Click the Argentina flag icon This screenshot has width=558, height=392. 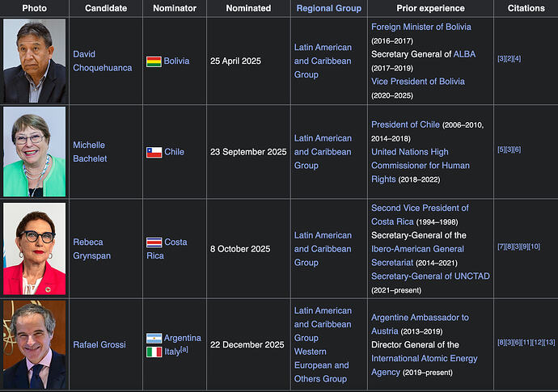tap(154, 338)
